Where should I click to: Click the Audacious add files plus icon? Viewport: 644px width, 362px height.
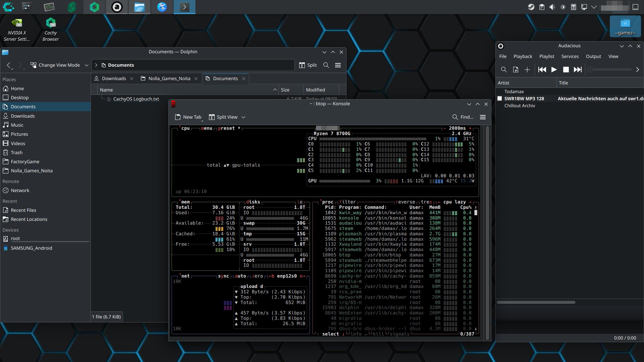pos(527,69)
